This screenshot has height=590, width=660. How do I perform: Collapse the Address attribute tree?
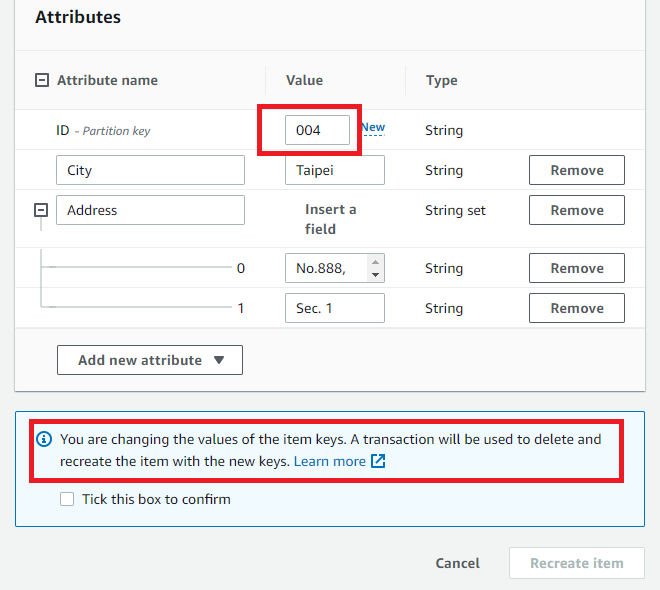point(41,211)
